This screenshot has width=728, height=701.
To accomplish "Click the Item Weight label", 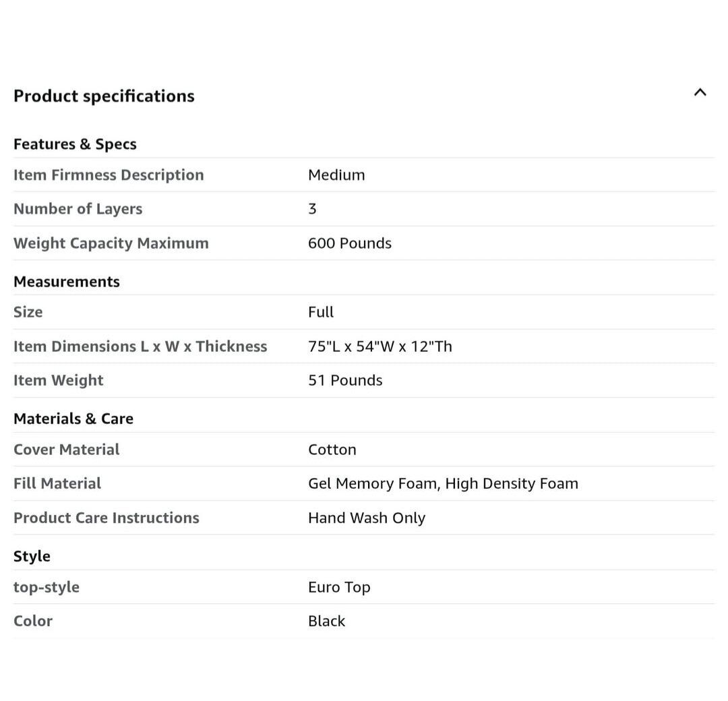I will [x=59, y=380].
